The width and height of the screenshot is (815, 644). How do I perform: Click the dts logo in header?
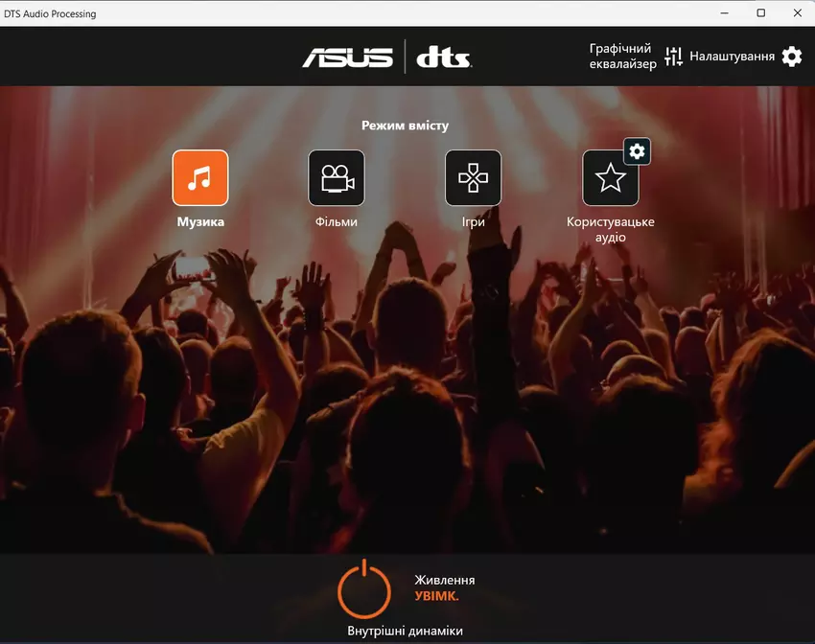443,57
